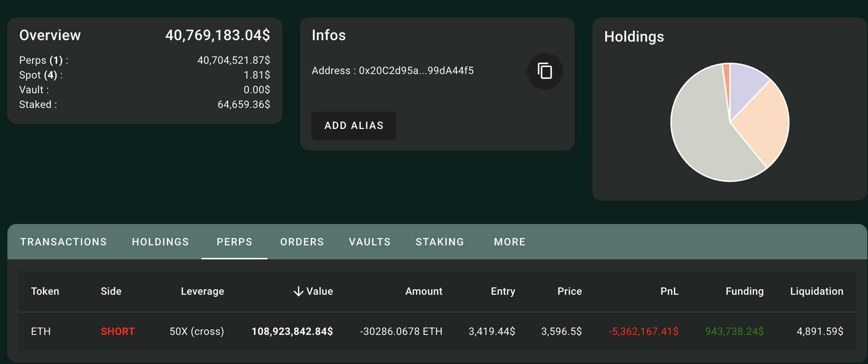
Task: Sort by the Leverage column header
Action: click(x=202, y=291)
